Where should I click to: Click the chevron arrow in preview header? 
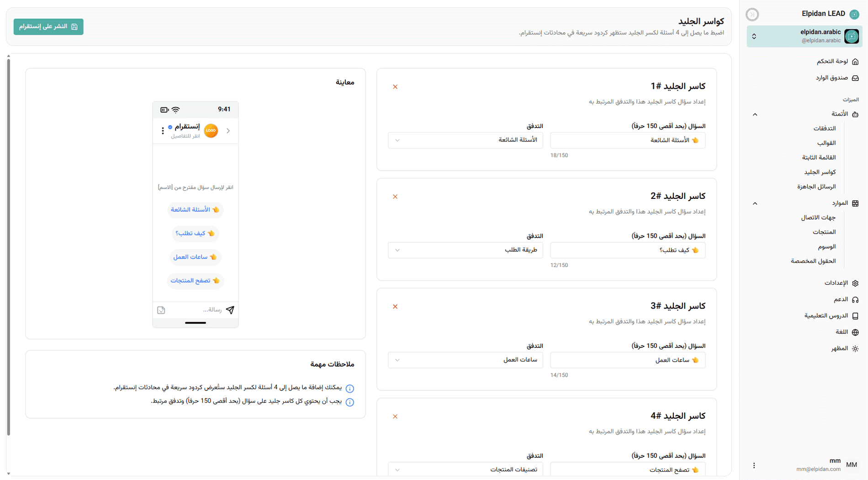[x=228, y=131]
